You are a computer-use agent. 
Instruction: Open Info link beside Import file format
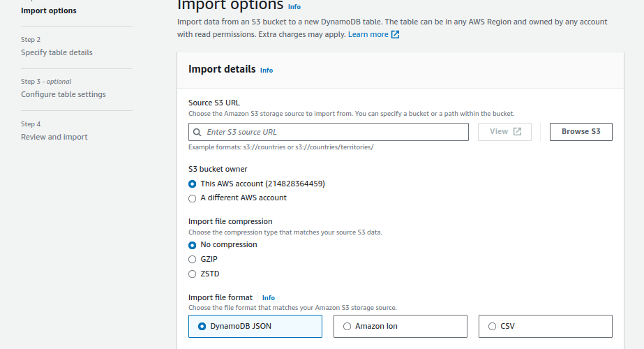269,297
